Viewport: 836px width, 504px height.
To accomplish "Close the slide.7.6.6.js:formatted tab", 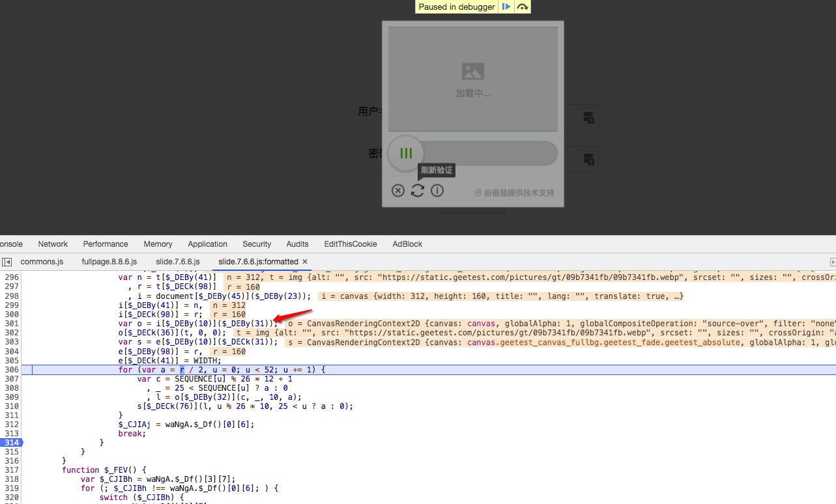I will pyautogui.click(x=305, y=262).
